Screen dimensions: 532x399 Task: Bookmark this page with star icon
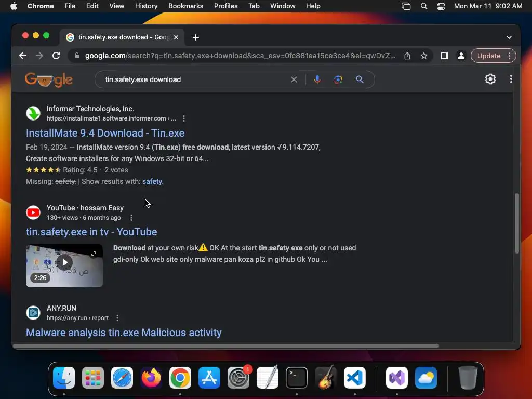(424, 56)
